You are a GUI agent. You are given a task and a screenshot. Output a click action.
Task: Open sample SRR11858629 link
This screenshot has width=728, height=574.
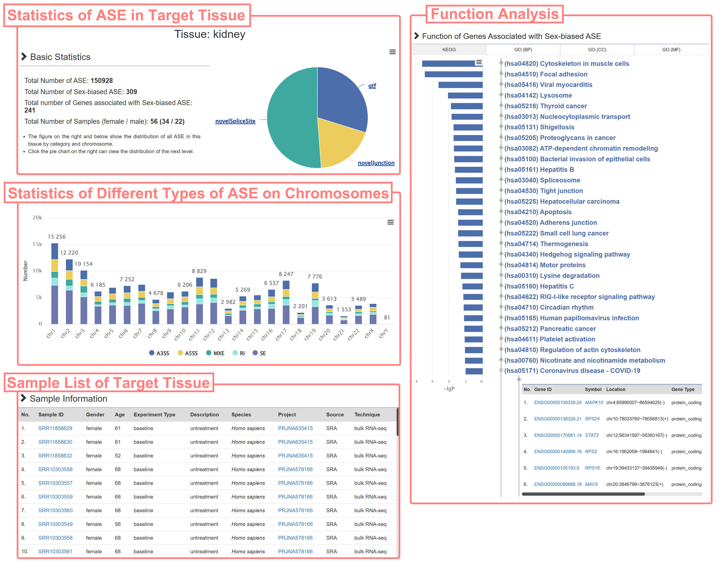pos(55,428)
